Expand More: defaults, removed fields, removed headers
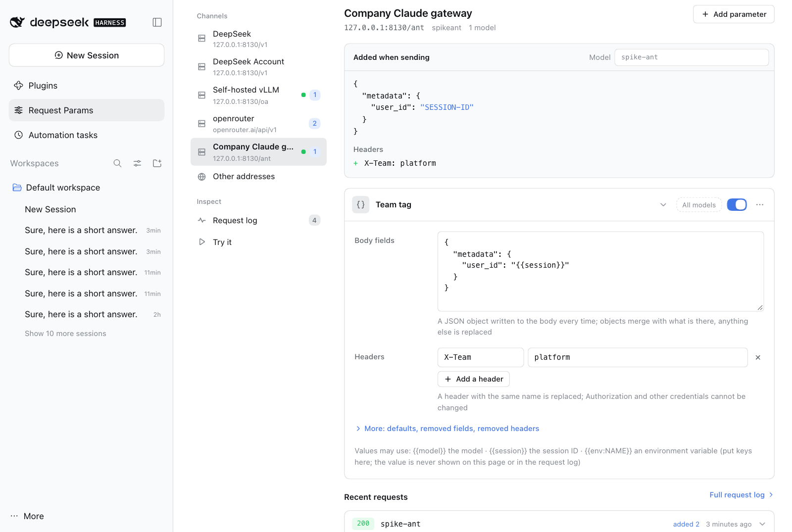Viewport: 792px width, 532px height. [447, 429]
